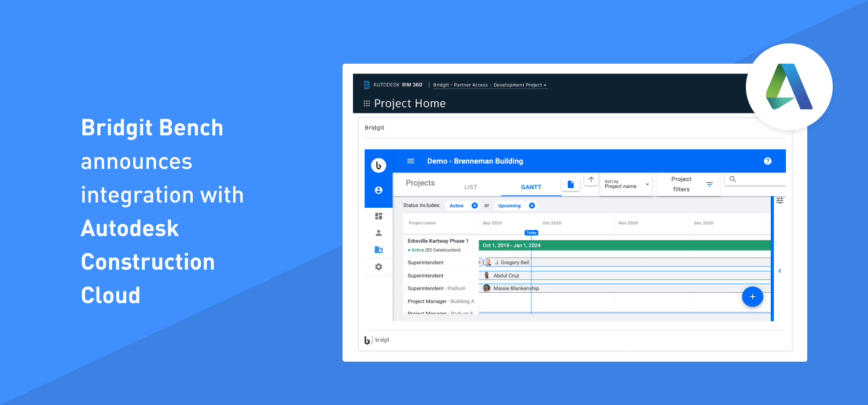Screen dimensions: 868x405
Task: Click the Autodesk BIM 360 logo
Action: point(393,85)
